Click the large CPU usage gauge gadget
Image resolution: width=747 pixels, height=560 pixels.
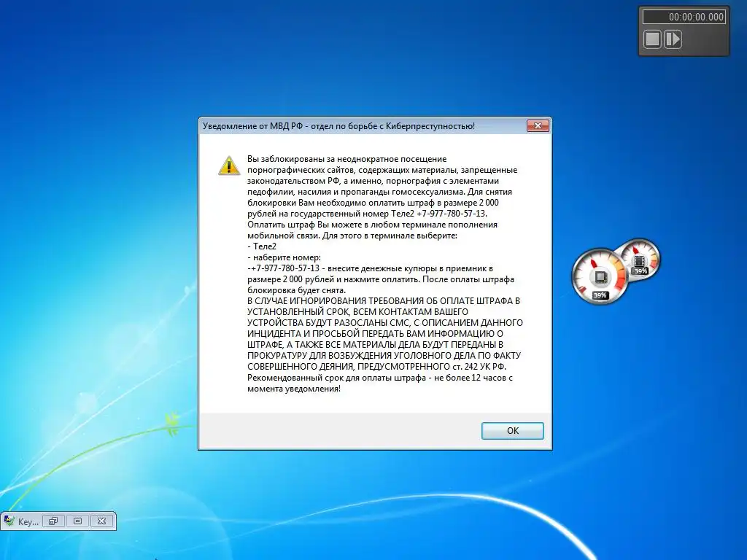(600, 276)
